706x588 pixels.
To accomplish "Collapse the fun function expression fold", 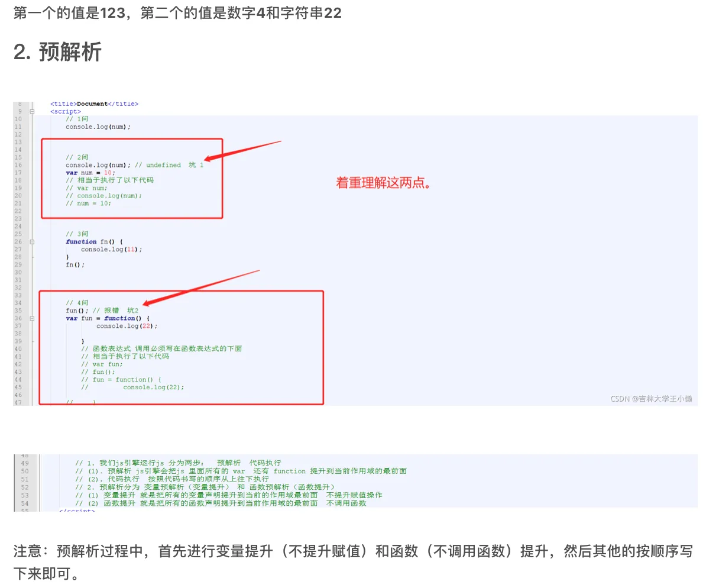I will click(x=33, y=318).
